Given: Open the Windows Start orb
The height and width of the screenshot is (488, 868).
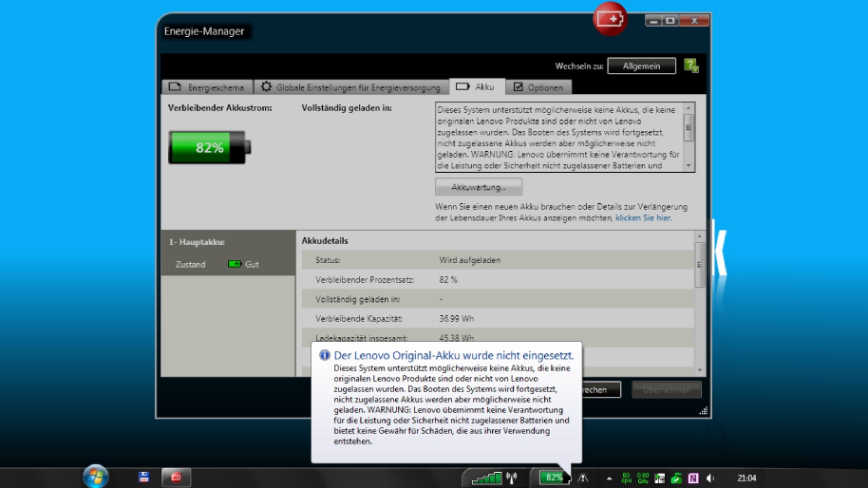Looking at the screenshot, I should [95, 477].
